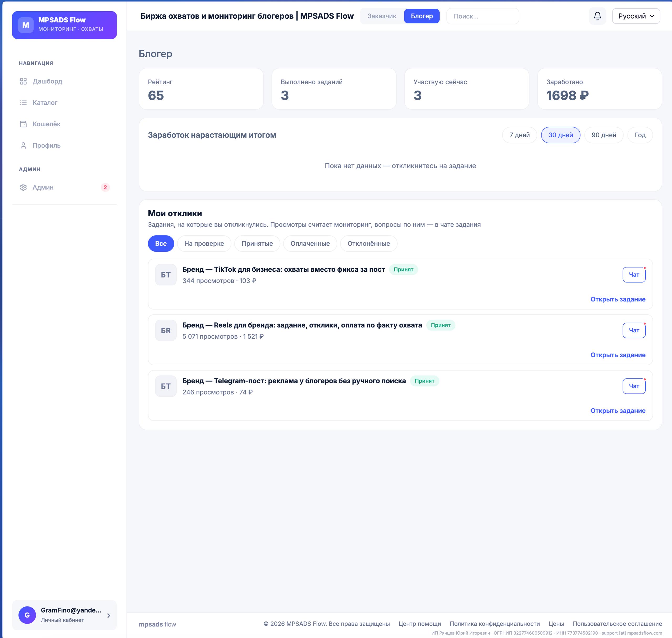The width and height of the screenshot is (672, 638).
Task: Expand the GramFino account chevron
Action: (x=108, y=616)
